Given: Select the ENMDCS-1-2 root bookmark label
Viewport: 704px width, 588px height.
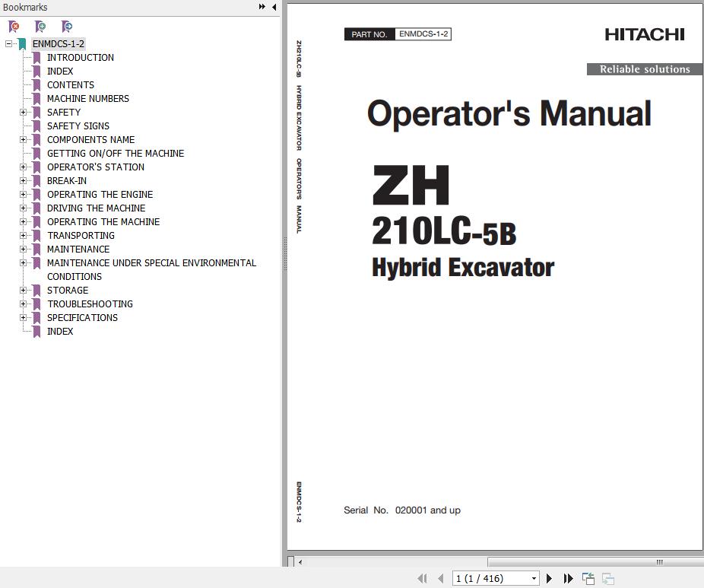Looking at the screenshot, I should 58,44.
